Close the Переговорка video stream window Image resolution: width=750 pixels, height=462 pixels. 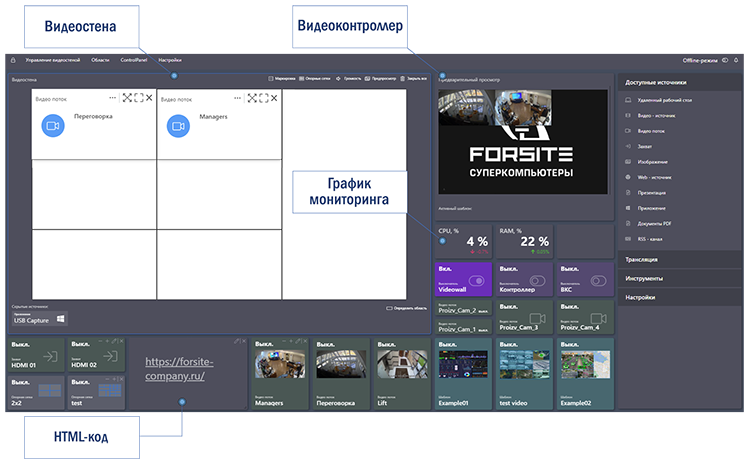(x=149, y=98)
